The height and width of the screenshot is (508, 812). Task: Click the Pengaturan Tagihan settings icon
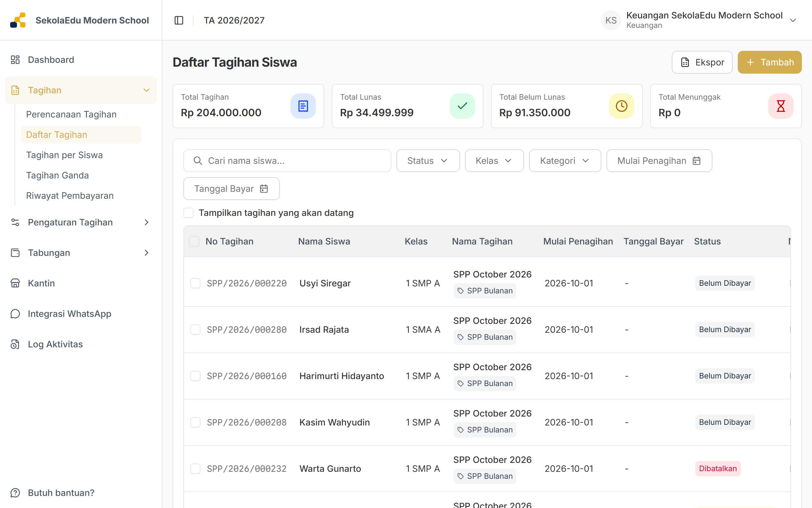(x=15, y=223)
